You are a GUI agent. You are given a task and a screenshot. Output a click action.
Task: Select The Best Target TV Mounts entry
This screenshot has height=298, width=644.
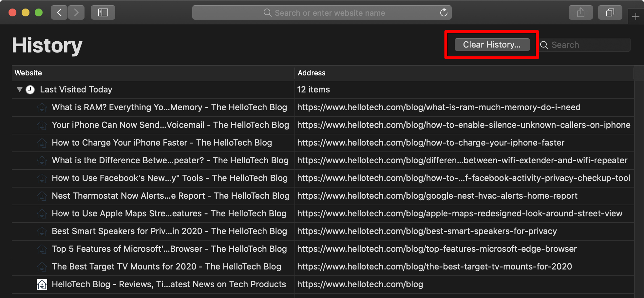(166, 267)
